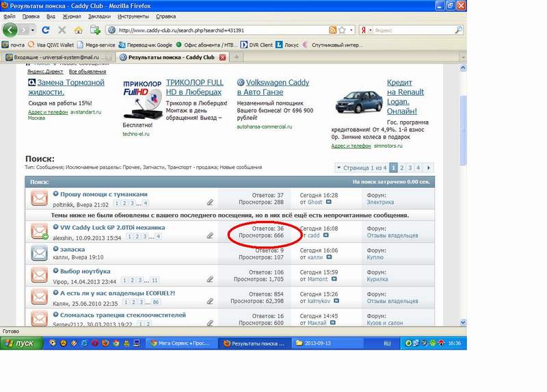Click the Windows 'пуск' start button
Screen dimensions: 547x392
[x=22, y=343]
